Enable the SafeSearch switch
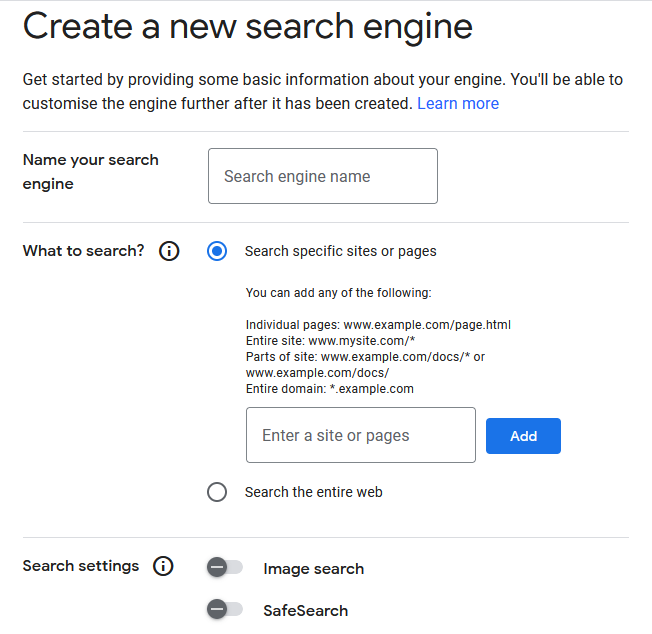Screen dimensions: 652x634 225,610
